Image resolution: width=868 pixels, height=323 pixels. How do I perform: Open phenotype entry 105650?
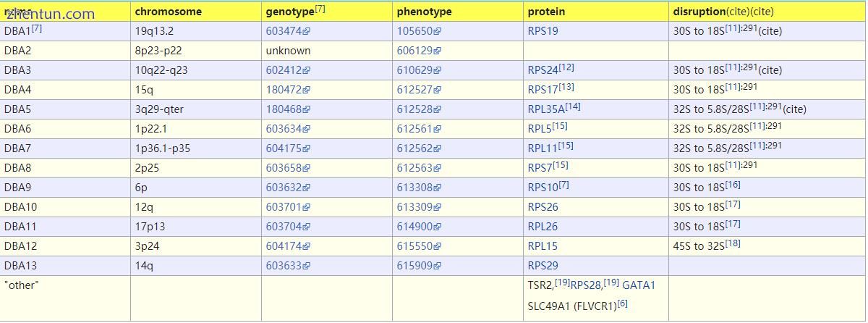click(414, 31)
